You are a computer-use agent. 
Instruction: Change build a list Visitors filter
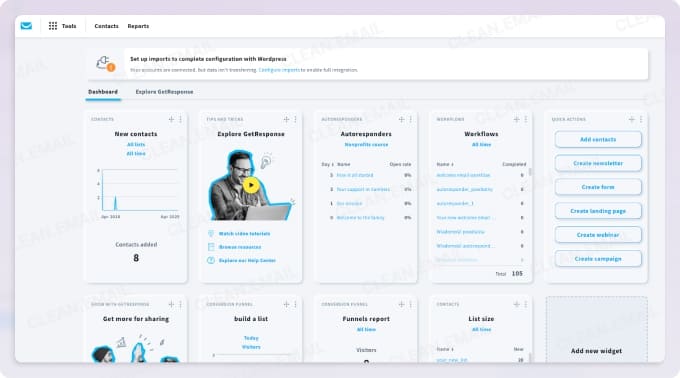click(251, 347)
